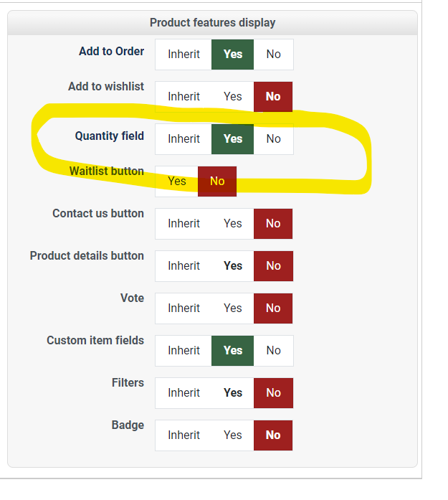Set Add to wishlist to Inherit
The width and height of the screenshot is (448, 500).
tap(184, 97)
